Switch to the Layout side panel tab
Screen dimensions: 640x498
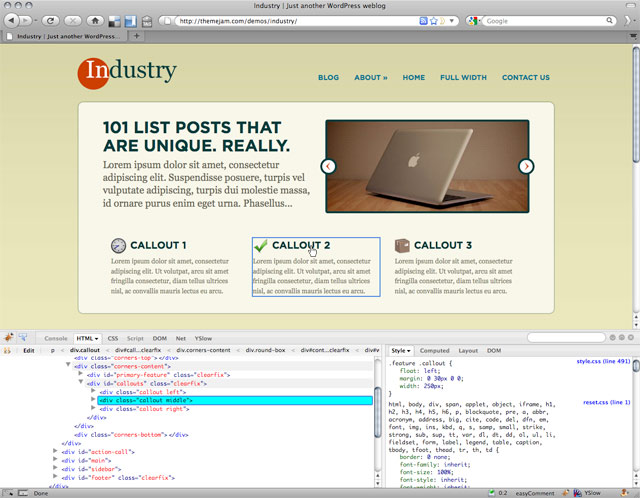point(468,351)
